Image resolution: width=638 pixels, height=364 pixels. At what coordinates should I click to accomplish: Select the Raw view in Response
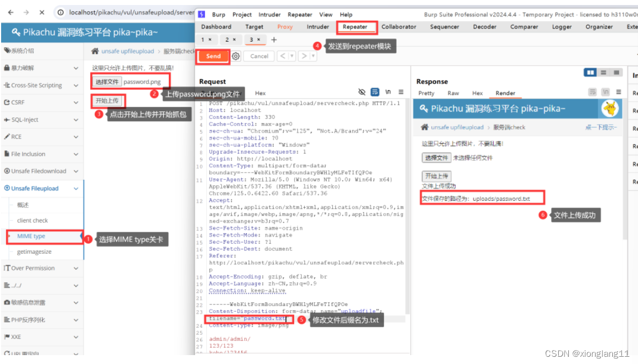tap(453, 93)
